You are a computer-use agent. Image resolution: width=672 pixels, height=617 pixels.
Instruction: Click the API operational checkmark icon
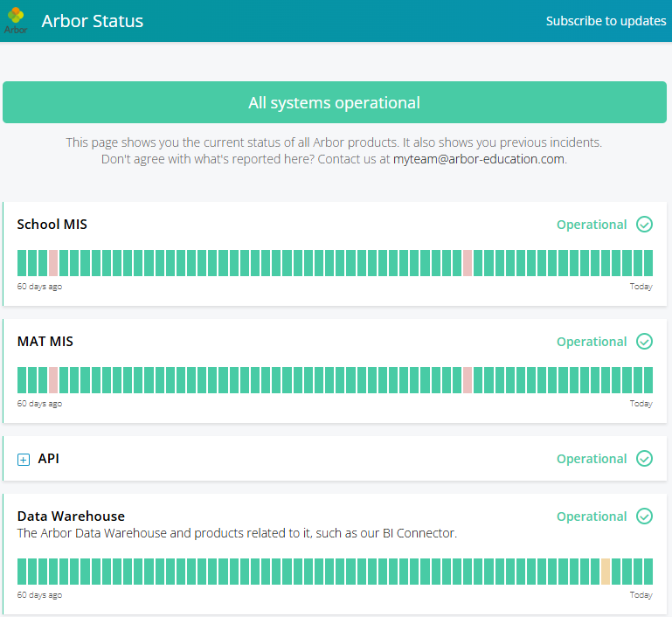point(644,459)
